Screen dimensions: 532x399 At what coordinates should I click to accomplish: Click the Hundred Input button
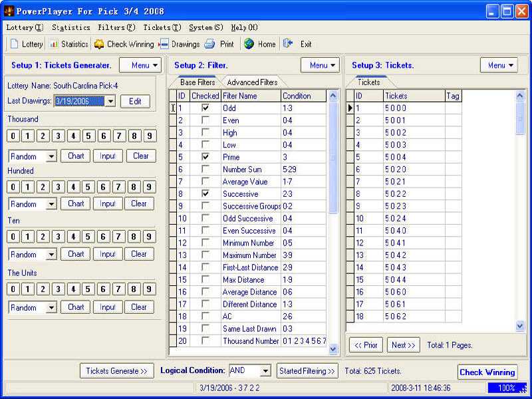pos(108,203)
